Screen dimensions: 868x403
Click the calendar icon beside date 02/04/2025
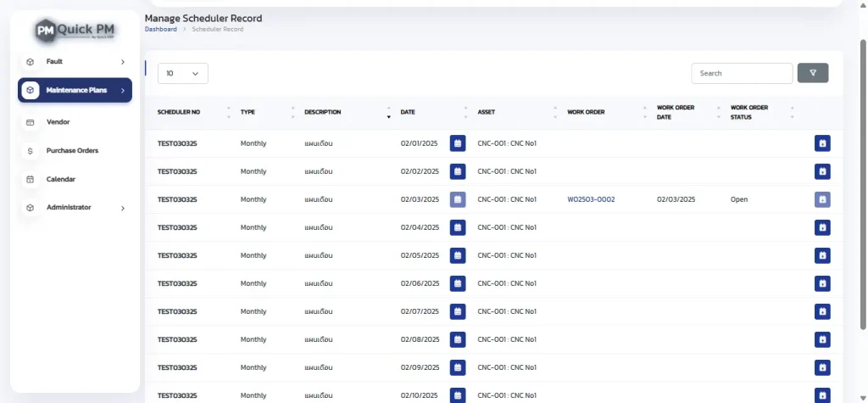457,227
